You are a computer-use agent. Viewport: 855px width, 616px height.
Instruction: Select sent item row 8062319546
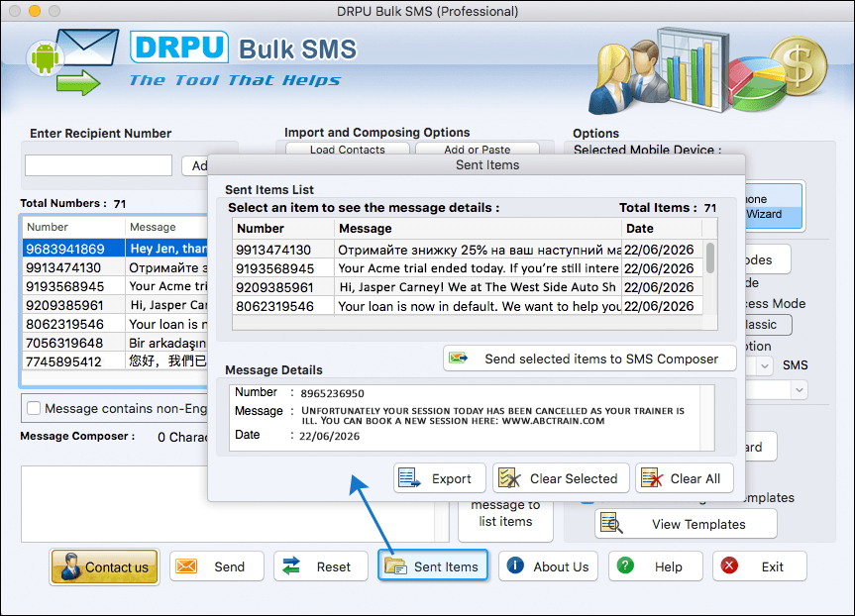point(468,306)
